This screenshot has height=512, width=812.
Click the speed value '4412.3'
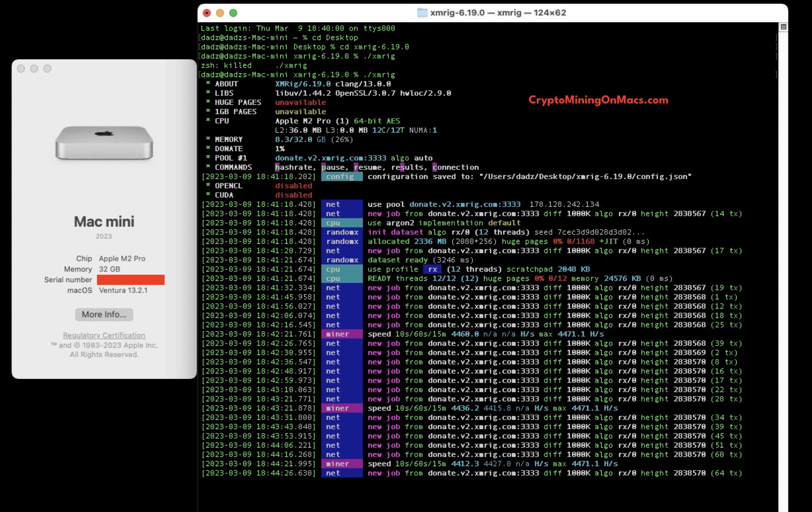[x=465, y=464]
